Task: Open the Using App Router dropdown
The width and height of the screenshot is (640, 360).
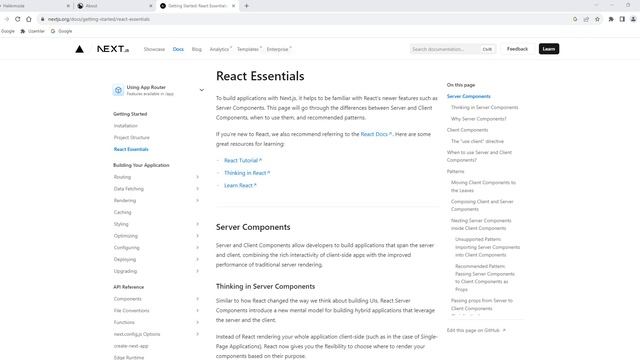Action: click(158, 90)
